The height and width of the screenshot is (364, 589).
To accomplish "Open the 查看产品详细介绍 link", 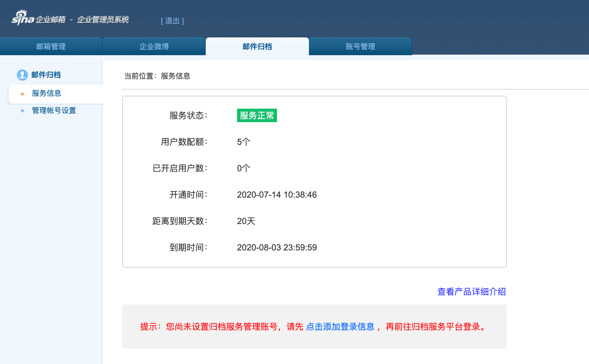I will tap(471, 292).
